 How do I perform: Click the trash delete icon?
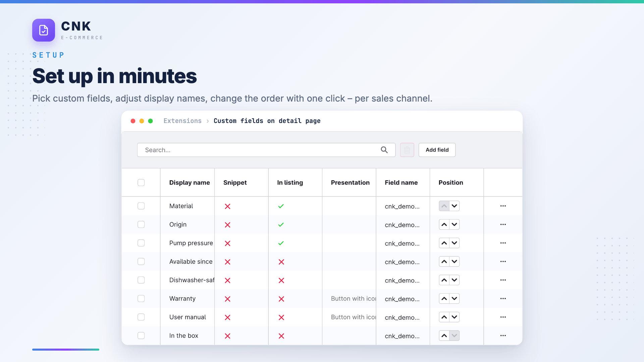(407, 150)
